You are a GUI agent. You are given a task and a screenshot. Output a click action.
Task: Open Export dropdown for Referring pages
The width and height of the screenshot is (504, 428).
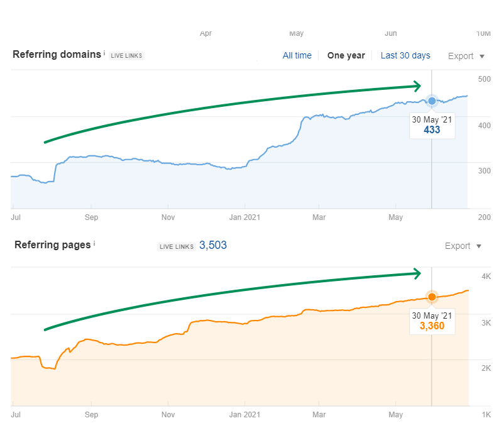[x=463, y=246]
